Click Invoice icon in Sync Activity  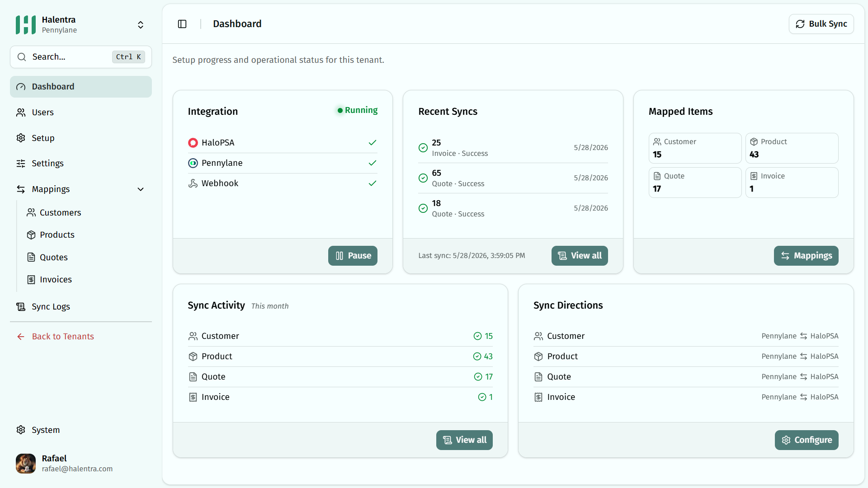pyautogui.click(x=193, y=397)
